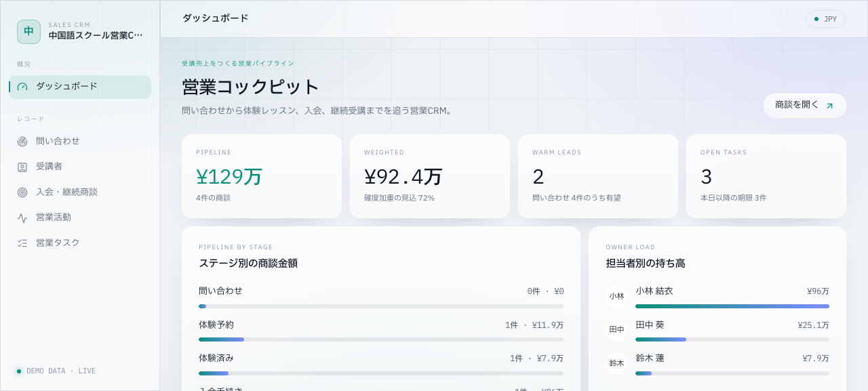Click DEMO DATA · LIVE status text

click(61, 371)
